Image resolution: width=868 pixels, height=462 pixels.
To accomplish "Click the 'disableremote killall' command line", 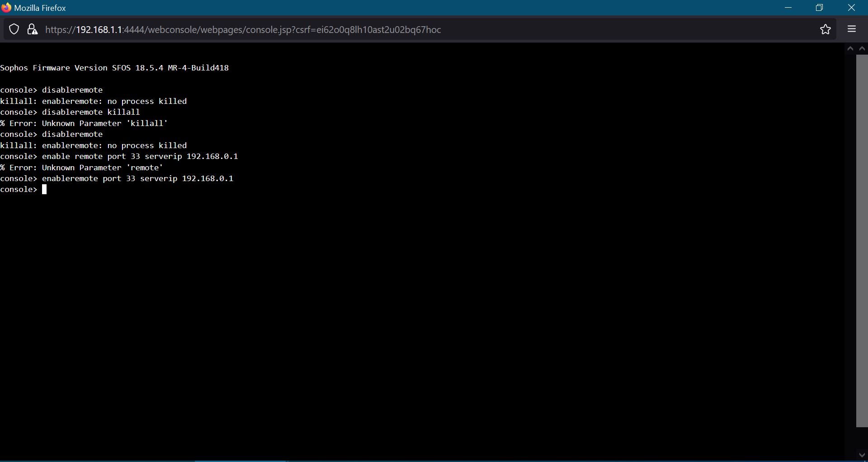I will (x=70, y=112).
